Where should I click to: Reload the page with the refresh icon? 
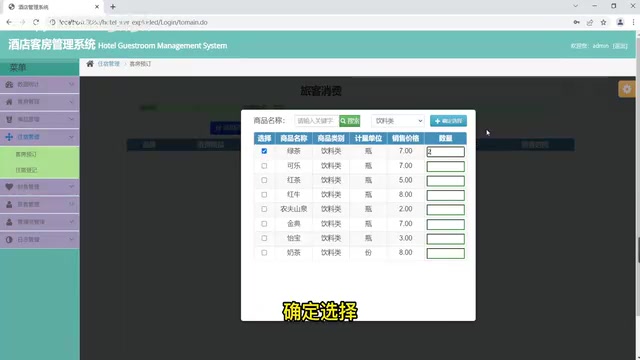(x=36, y=22)
